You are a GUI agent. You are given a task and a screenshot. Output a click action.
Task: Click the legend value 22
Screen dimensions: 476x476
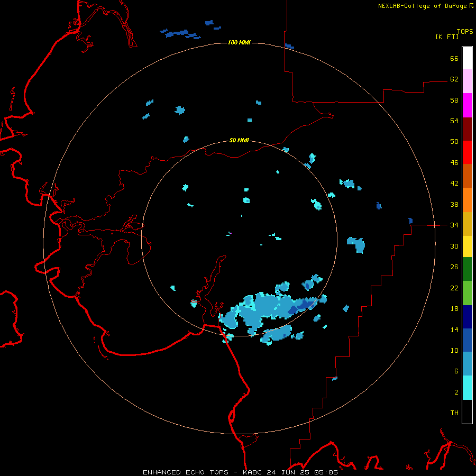454,288
